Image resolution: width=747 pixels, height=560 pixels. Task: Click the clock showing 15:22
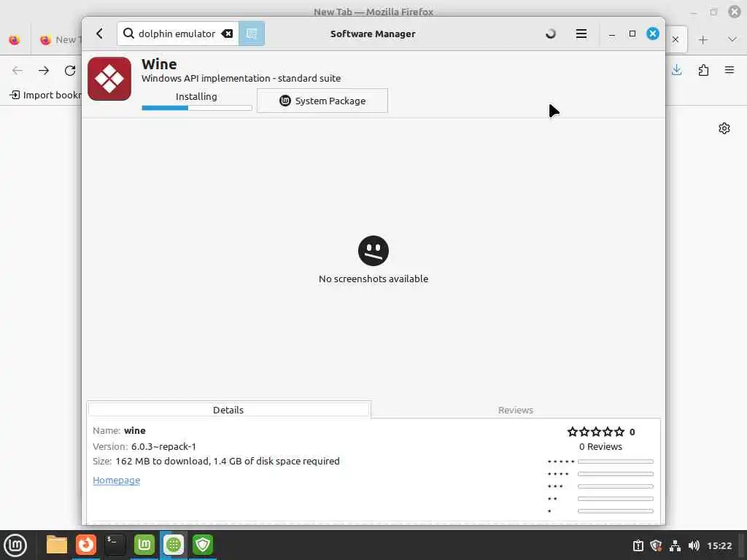[719, 545]
